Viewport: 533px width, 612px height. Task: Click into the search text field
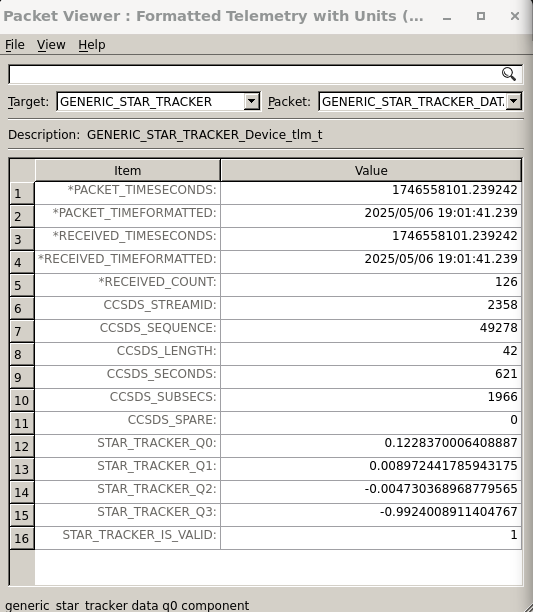265,74
